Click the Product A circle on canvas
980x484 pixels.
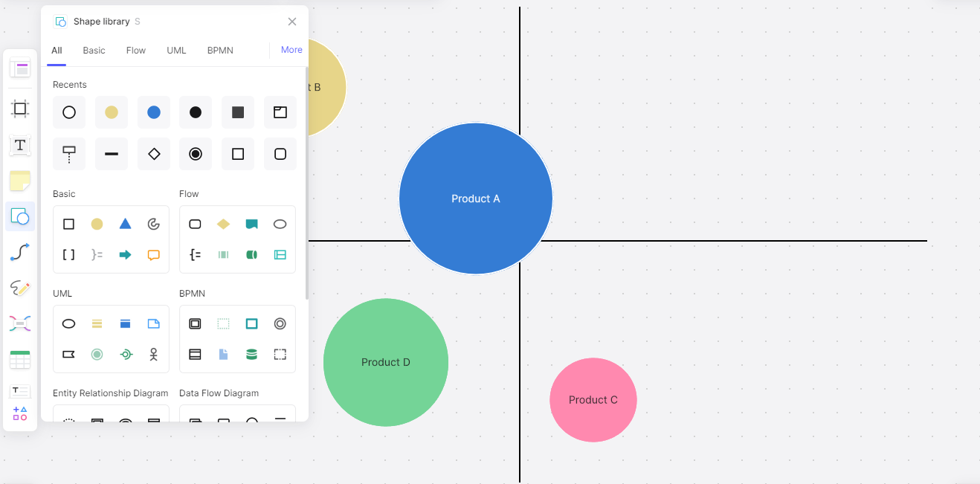point(475,198)
